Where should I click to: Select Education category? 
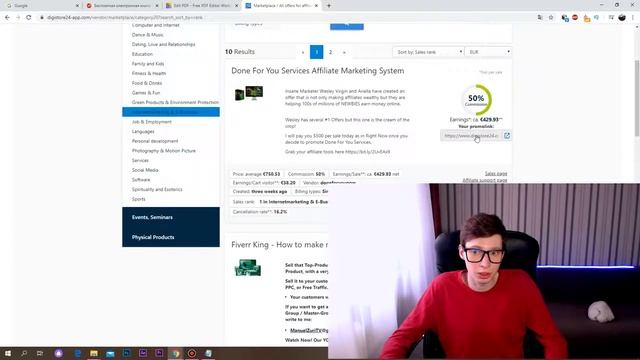[142, 54]
